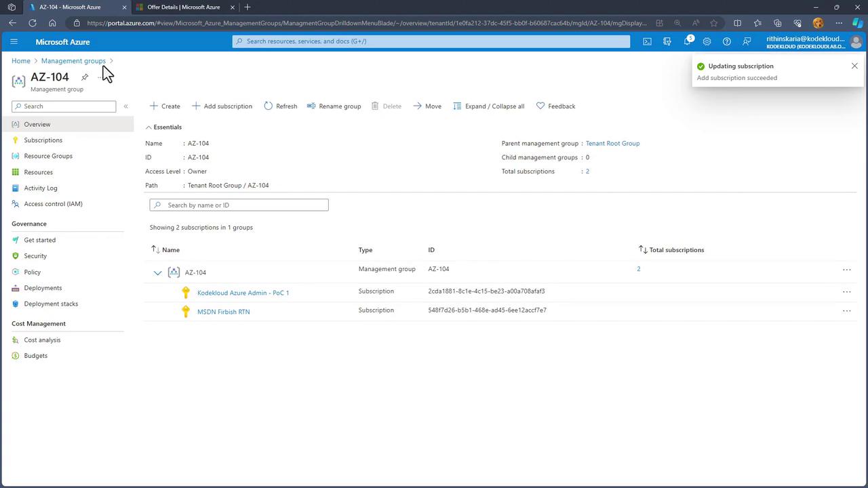868x488 pixels.
Task: Open Kodekloud Azure Admin - PoC 1 subscription
Action: pos(243,293)
